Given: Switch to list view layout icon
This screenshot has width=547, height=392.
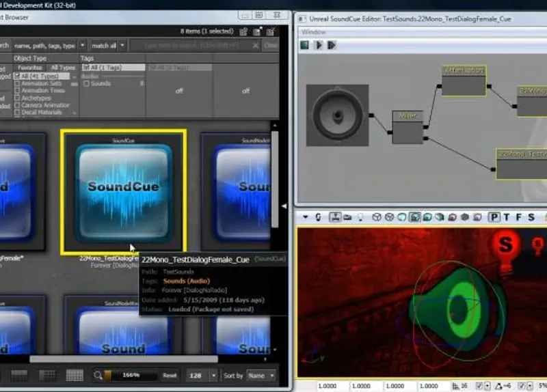Looking at the screenshot, I should [x=20, y=376].
